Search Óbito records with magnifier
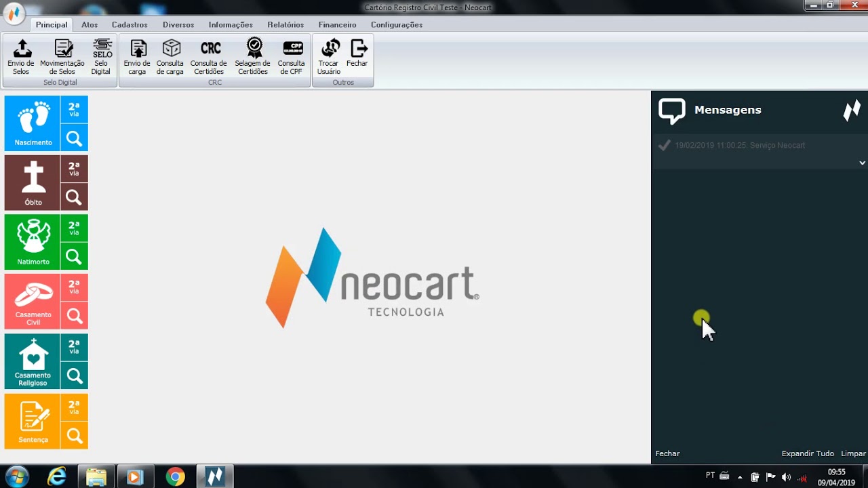This screenshot has height=488, width=868. (75, 197)
